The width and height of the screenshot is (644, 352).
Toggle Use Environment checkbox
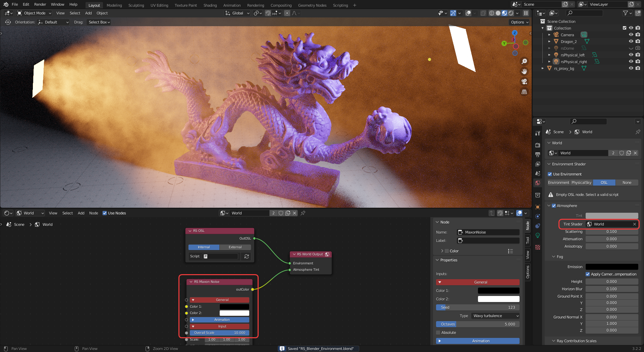[550, 174]
